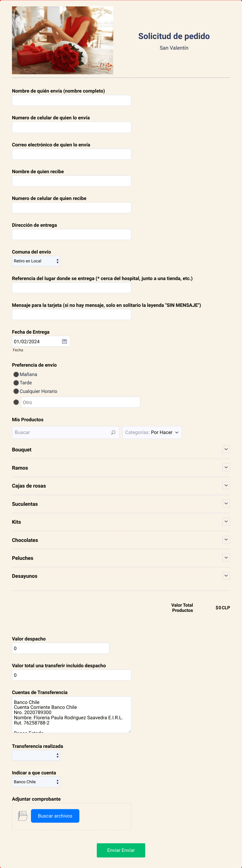Open the Transferencia realizada dropdown
This screenshot has height=868, width=242.
pos(36,755)
